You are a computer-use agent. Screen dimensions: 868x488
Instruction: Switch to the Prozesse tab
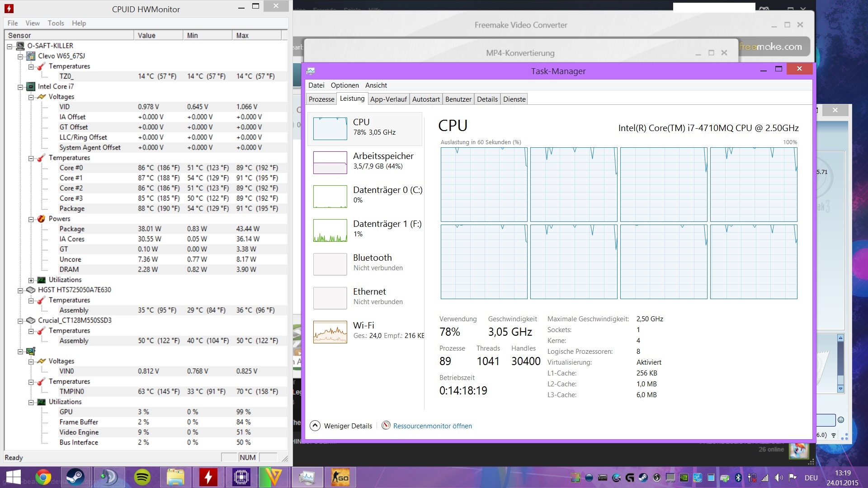pos(321,99)
